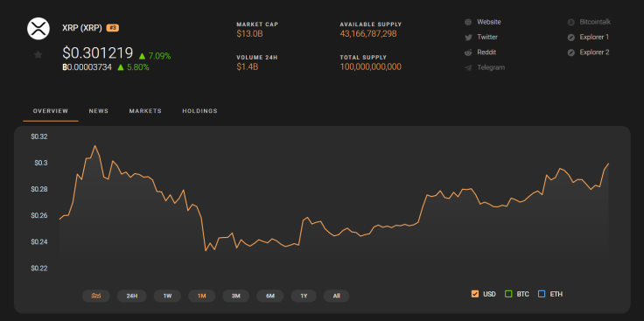Click the #3 rank badge

coord(113,28)
